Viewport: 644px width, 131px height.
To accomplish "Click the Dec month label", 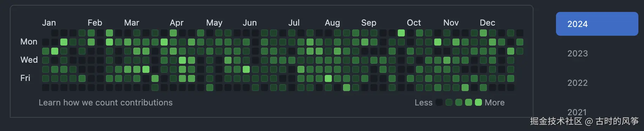I will pos(488,23).
